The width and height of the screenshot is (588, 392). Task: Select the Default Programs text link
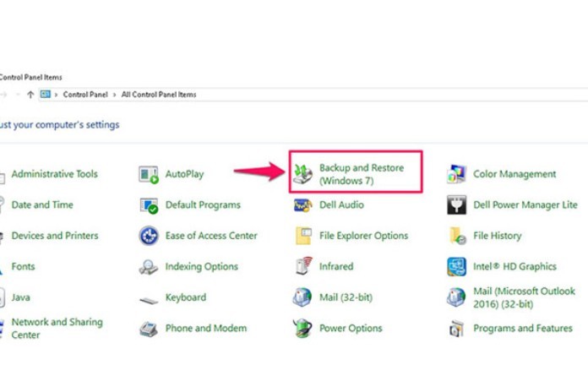pos(203,204)
